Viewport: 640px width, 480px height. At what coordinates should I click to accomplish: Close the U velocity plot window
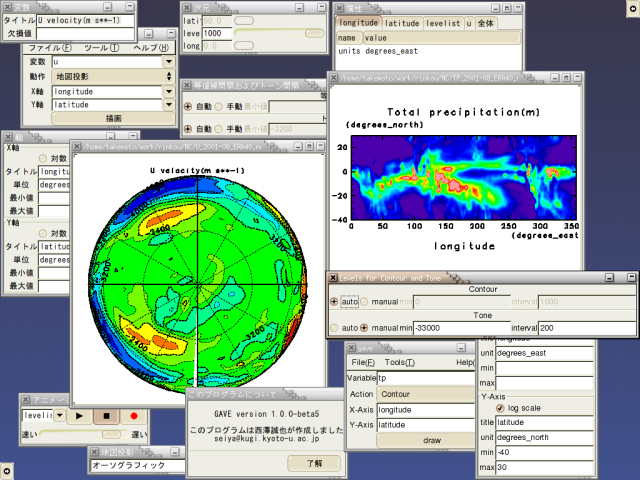[77, 146]
